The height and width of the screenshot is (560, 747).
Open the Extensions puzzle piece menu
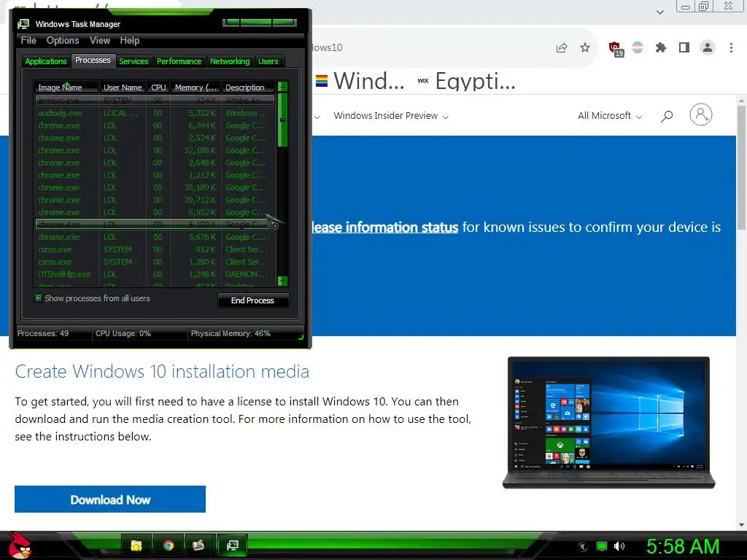click(x=661, y=47)
